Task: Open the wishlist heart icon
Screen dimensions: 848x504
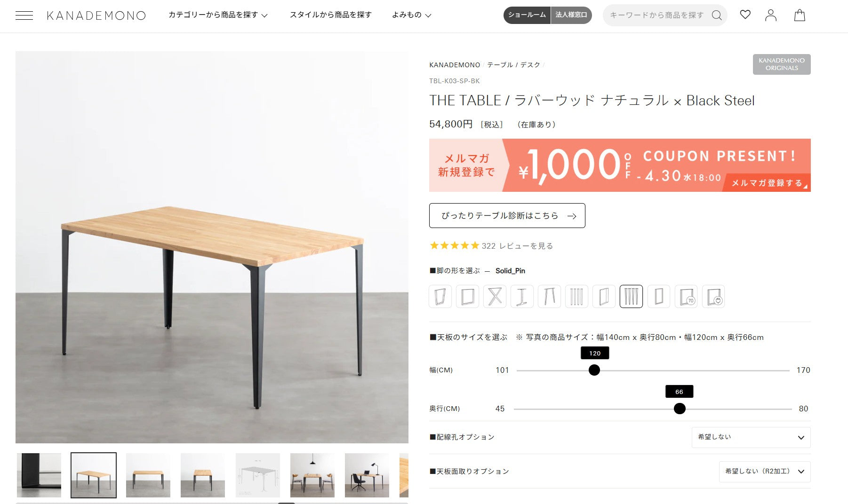Action: point(745,15)
